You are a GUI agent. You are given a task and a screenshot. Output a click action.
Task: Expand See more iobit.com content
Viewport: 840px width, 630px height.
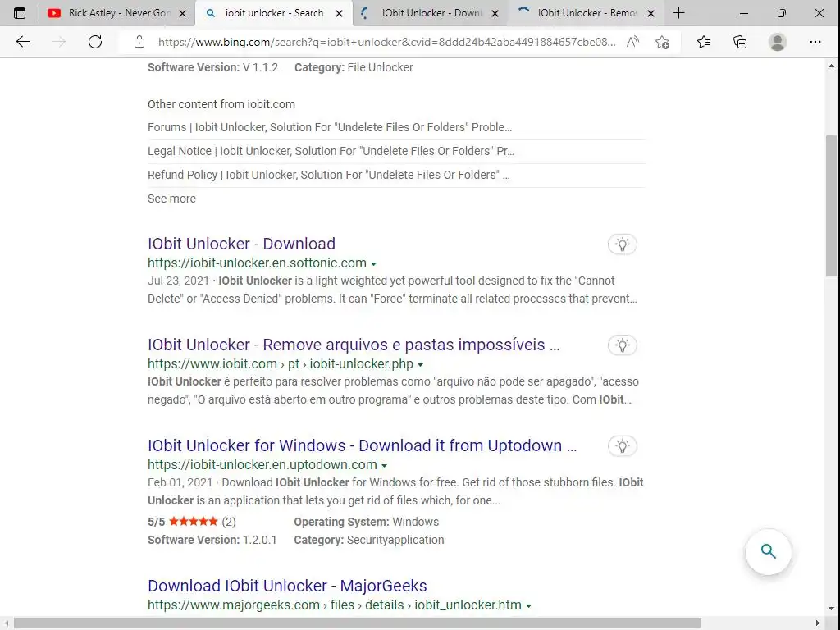coord(171,199)
